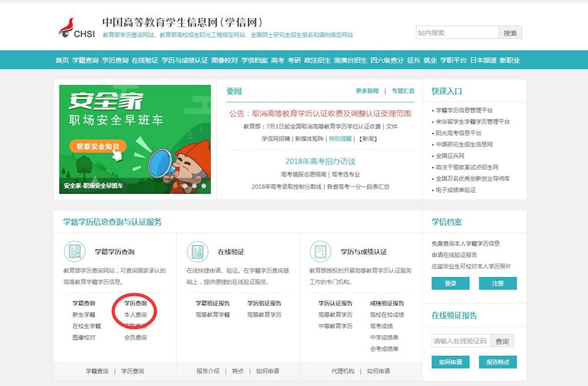588x386 pixels.
Task: Open 四六级查分 in the navigation bar
Action: 387,60
